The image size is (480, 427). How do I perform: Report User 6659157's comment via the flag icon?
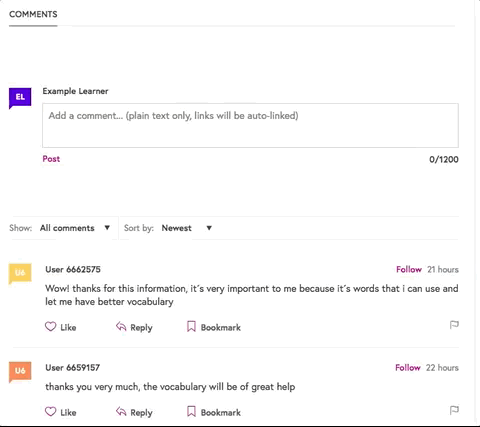(454, 410)
